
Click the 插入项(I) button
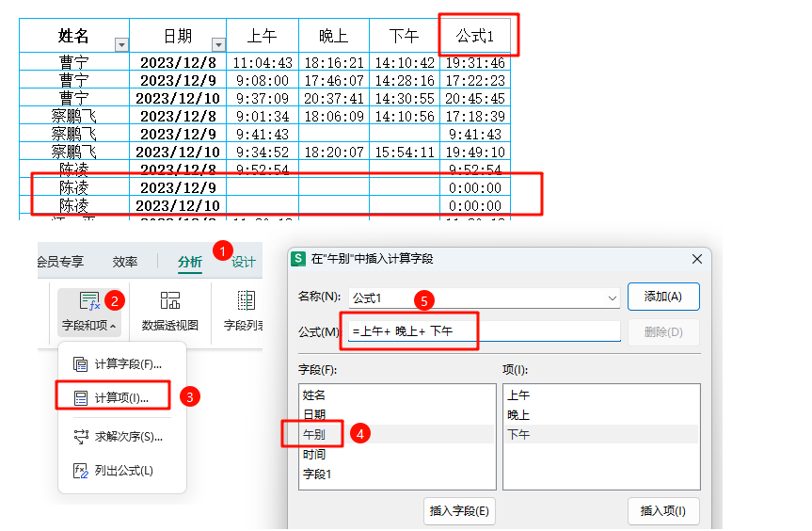pos(663,511)
